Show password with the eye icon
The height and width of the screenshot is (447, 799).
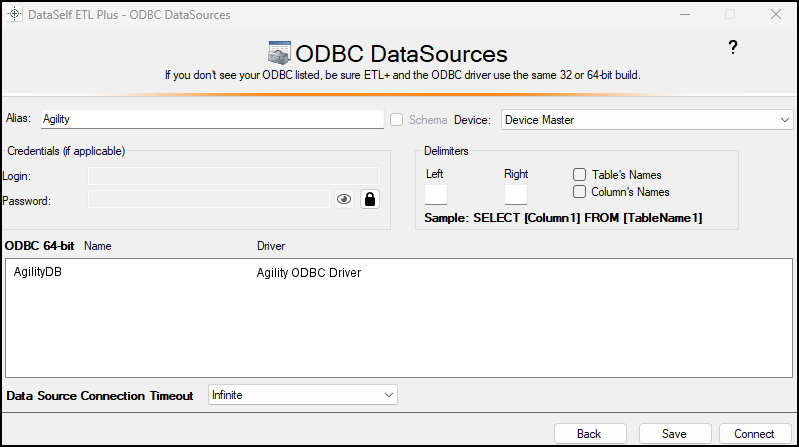[x=344, y=199]
